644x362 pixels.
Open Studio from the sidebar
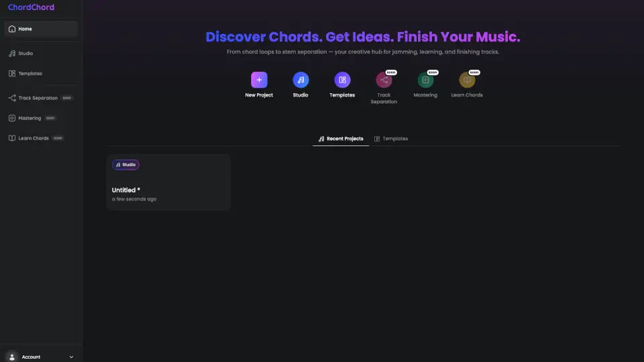coord(25,54)
